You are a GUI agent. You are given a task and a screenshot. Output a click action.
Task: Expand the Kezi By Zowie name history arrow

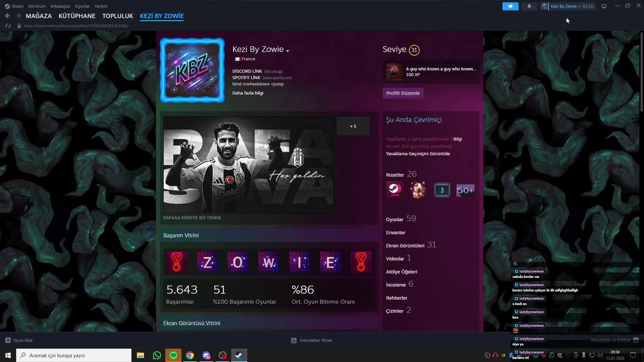(287, 51)
